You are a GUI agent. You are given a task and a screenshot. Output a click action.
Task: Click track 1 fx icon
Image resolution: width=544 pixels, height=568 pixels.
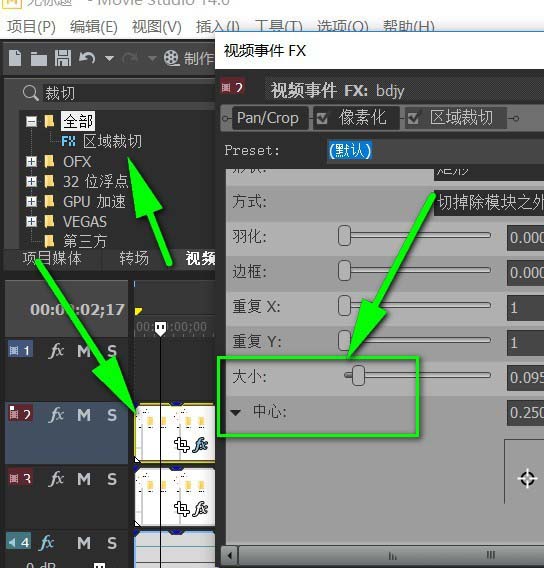pos(56,351)
